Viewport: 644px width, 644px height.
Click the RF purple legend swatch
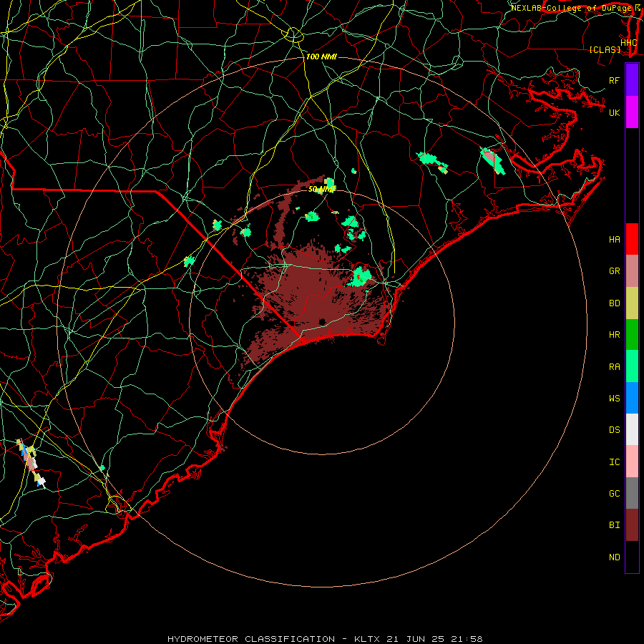(632, 80)
